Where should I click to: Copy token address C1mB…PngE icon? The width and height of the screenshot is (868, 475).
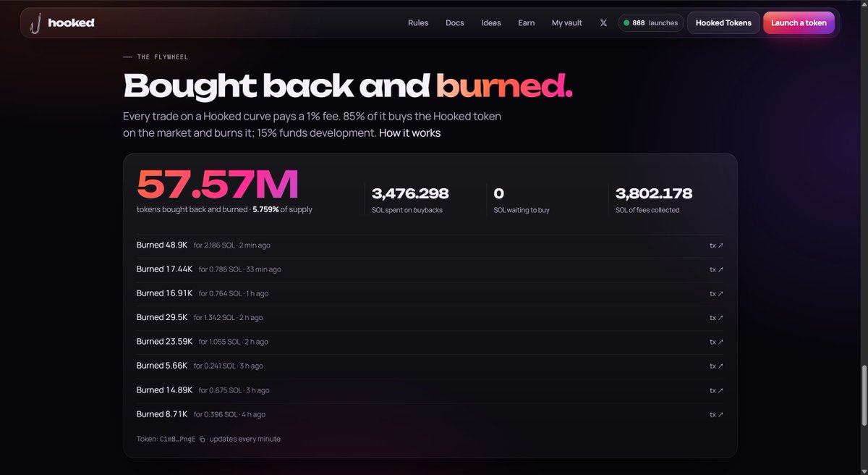click(203, 439)
